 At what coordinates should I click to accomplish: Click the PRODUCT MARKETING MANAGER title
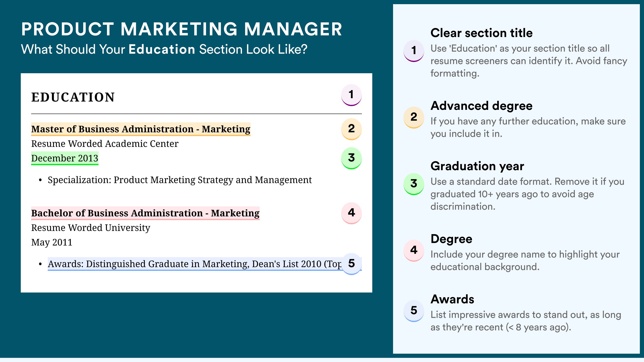click(x=182, y=29)
